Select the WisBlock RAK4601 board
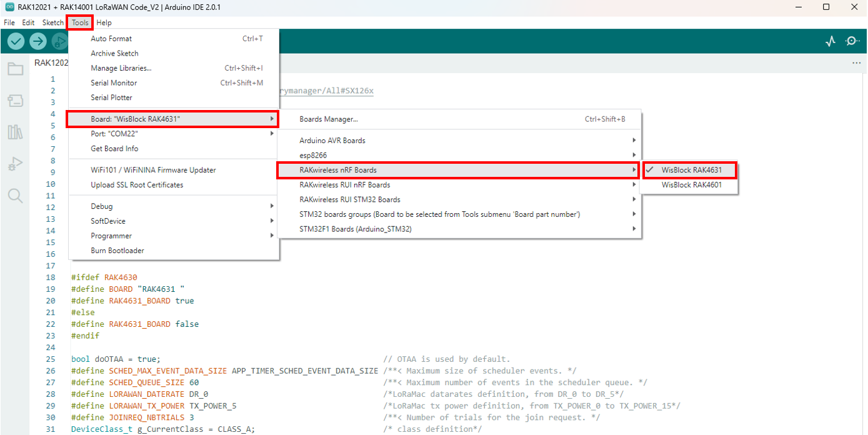The image size is (868, 435). coord(690,185)
